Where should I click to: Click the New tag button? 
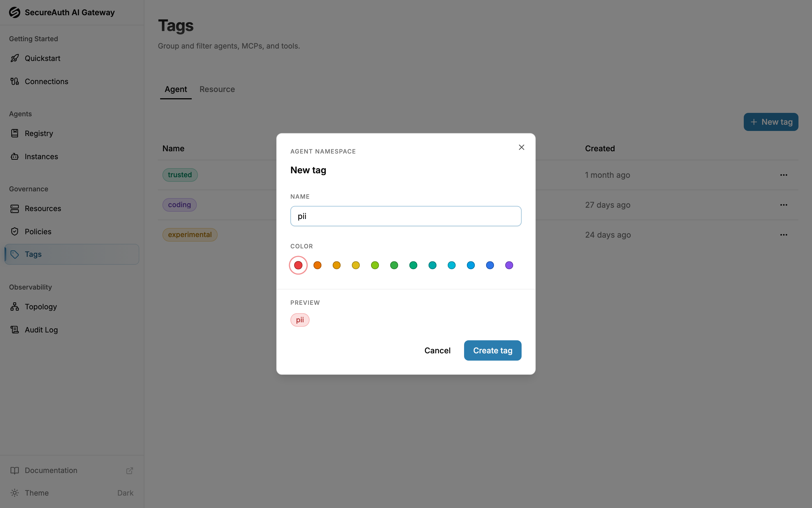(x=771, y=122)
